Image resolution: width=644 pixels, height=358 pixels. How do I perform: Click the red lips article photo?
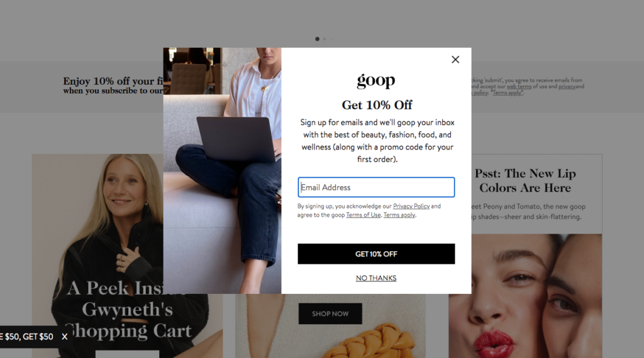[x=525, y=296]
